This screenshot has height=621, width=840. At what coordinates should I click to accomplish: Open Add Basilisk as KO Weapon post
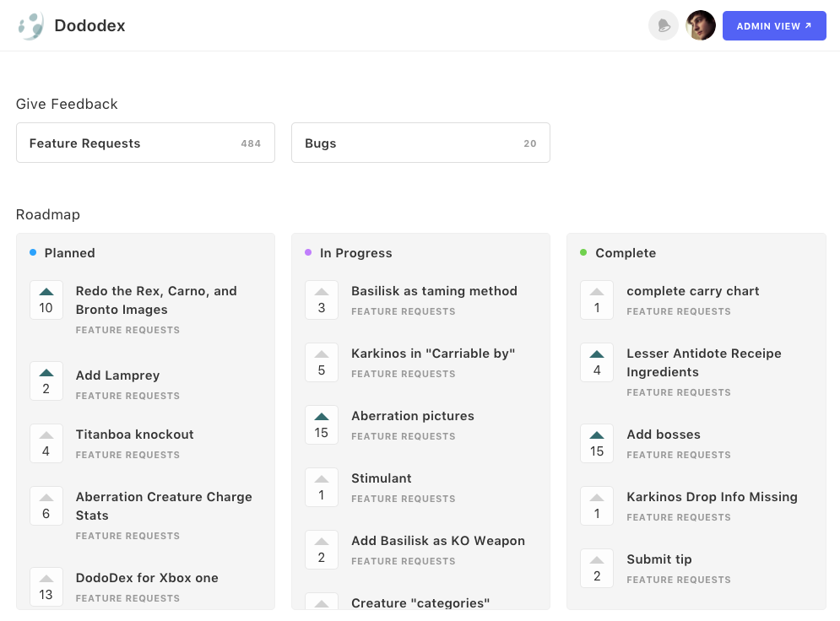point(437,541)
